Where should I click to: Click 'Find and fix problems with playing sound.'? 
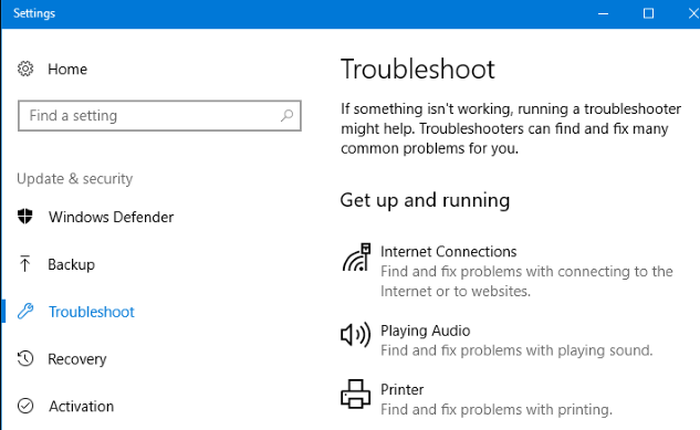tap(517, 351)
